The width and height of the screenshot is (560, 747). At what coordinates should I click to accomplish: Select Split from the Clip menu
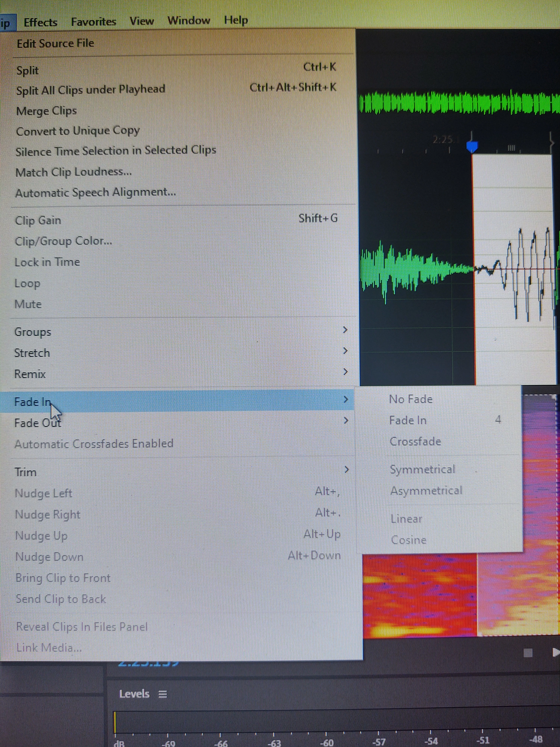coord(28,70)
